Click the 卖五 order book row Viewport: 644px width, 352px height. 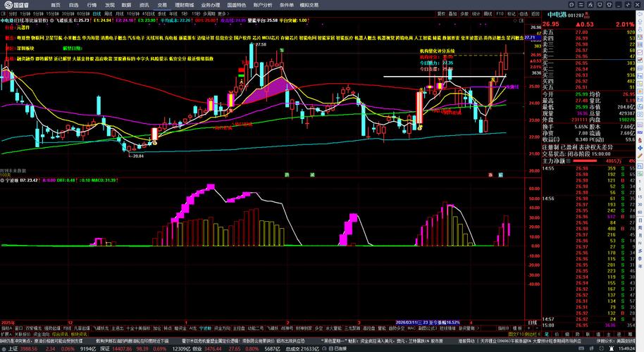click(589, 32)
